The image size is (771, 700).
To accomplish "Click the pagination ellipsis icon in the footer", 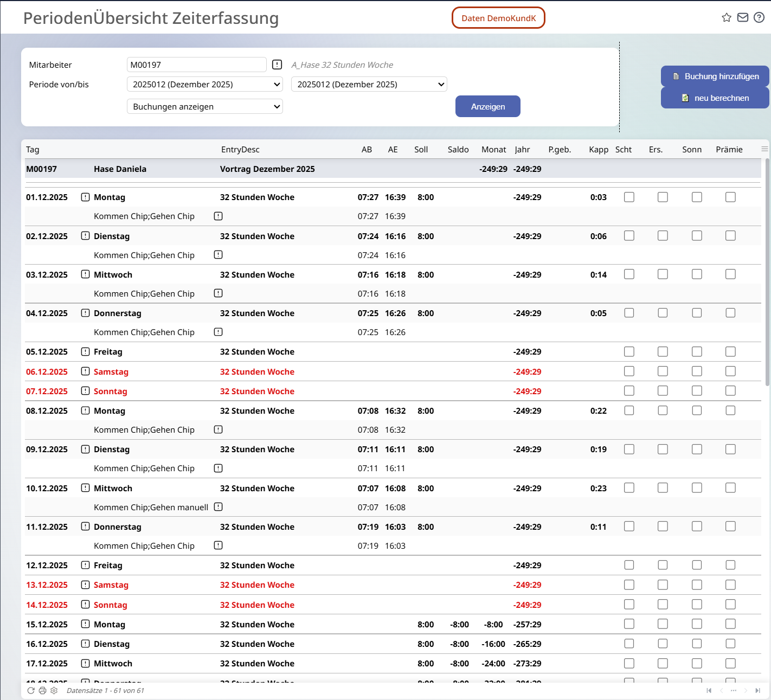I will point(734,690).
